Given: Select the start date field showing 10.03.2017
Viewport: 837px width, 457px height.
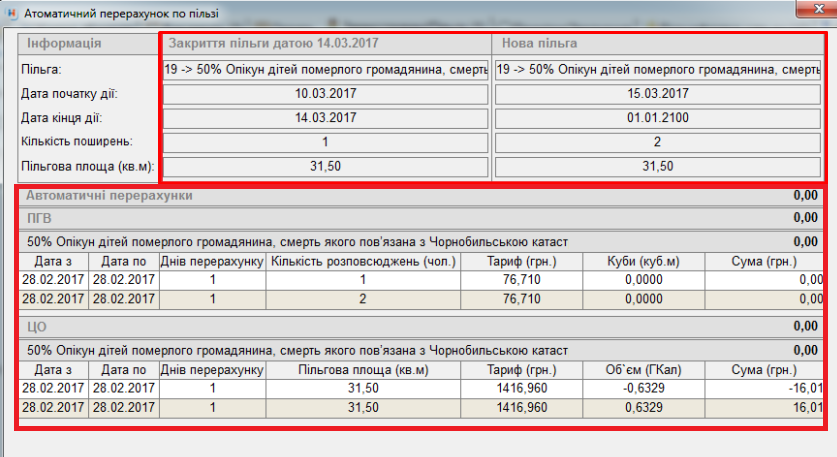Looking at the screenshot, I should coord(326,94).
